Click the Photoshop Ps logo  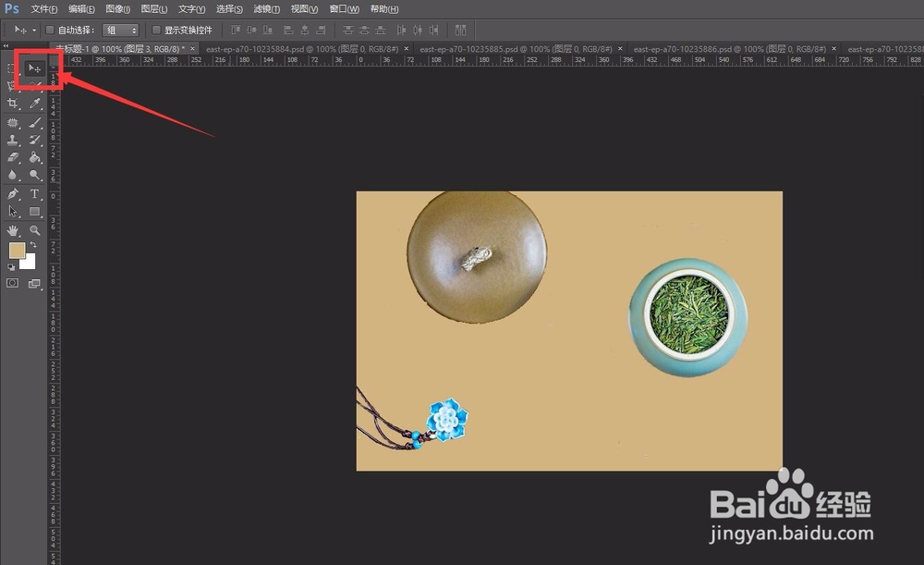tap(12, 9)
